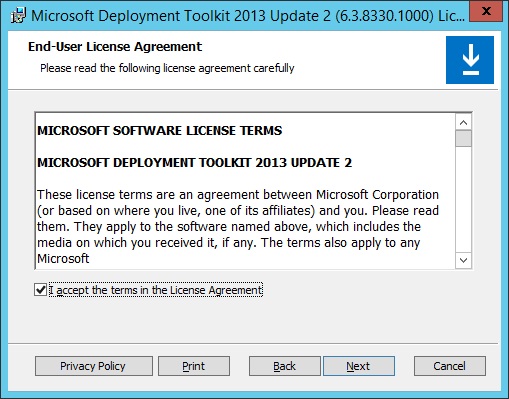Cancel the MDT installation
The image size is (509, 399).
[450, 366]
